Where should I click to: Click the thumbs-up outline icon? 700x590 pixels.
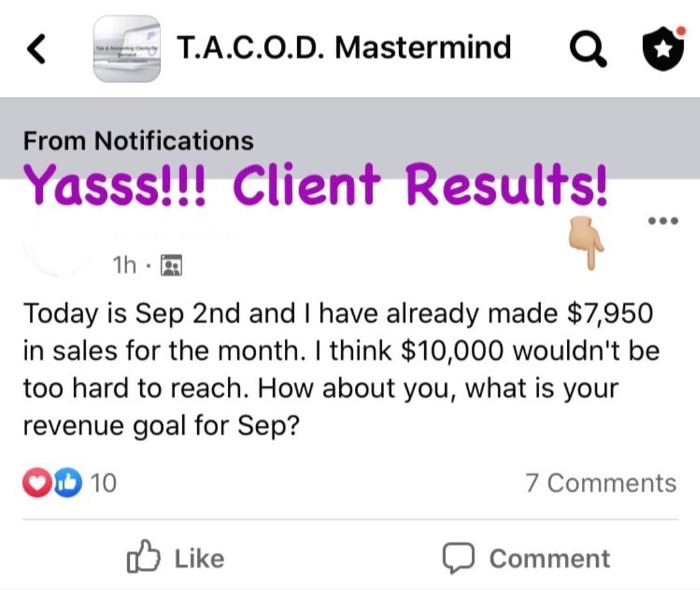point(143,556)
